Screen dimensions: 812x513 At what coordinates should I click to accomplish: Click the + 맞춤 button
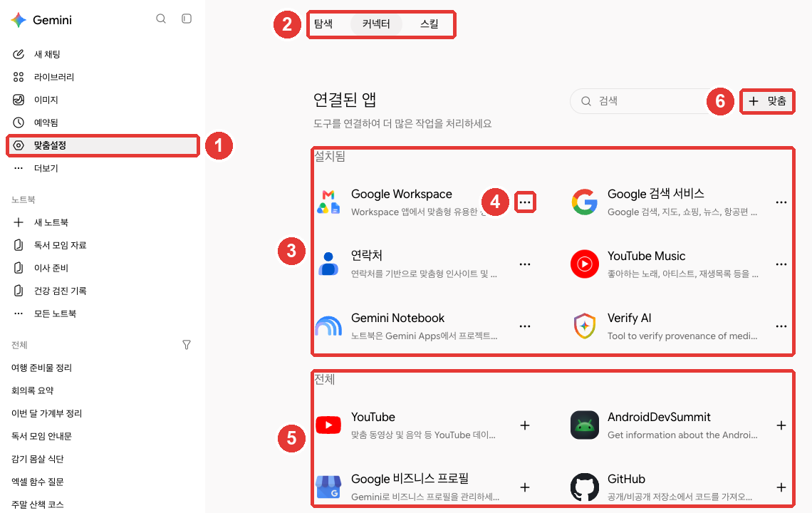click(767, 101)
